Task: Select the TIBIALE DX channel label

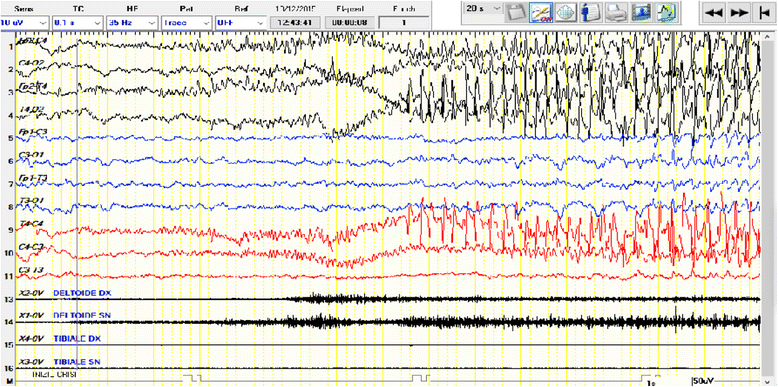Action: [x=76, y=339]
